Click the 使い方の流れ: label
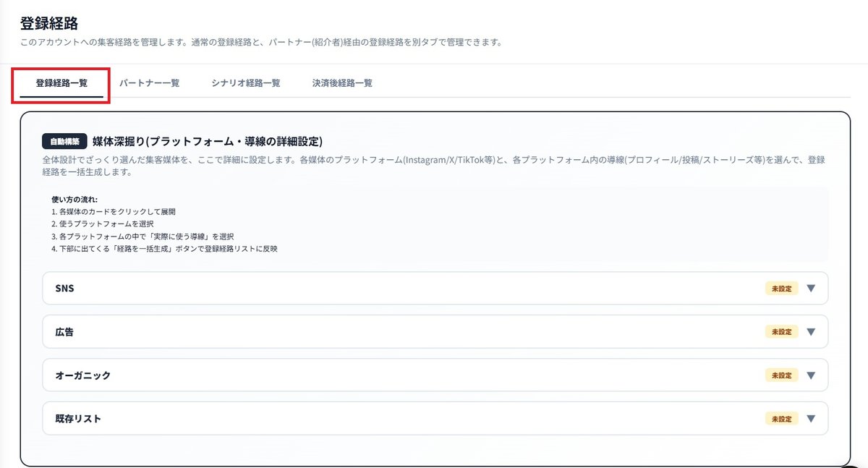868x468 pixels. (x=75, y=199)
